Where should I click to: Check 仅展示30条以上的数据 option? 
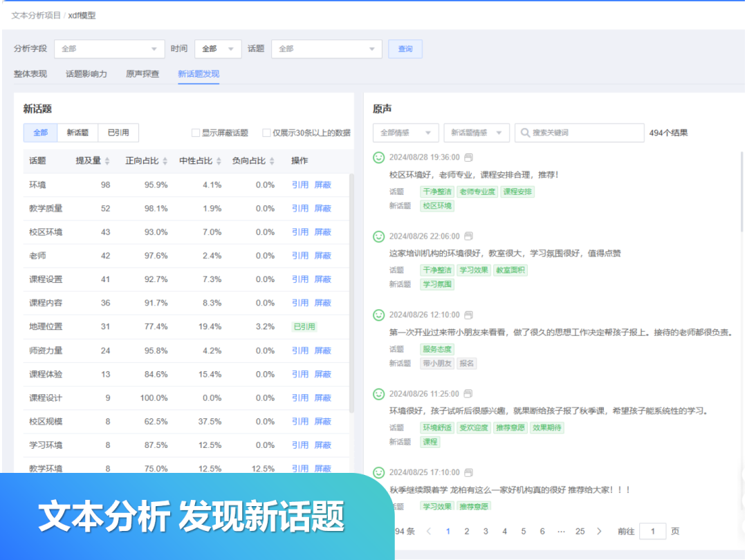point(266,133)
